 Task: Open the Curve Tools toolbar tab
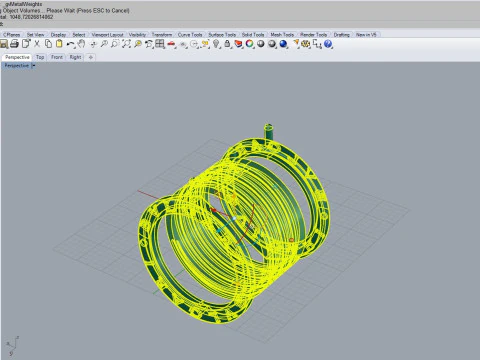pyautogui.click(x=190, y=35)
